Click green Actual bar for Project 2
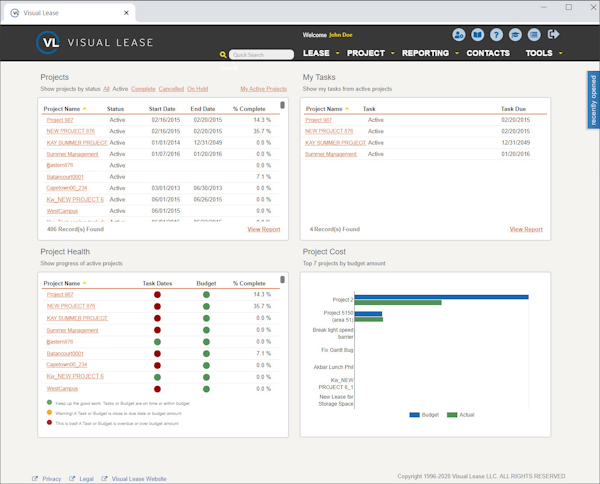The image size is (600, 484). coord(398,303)
